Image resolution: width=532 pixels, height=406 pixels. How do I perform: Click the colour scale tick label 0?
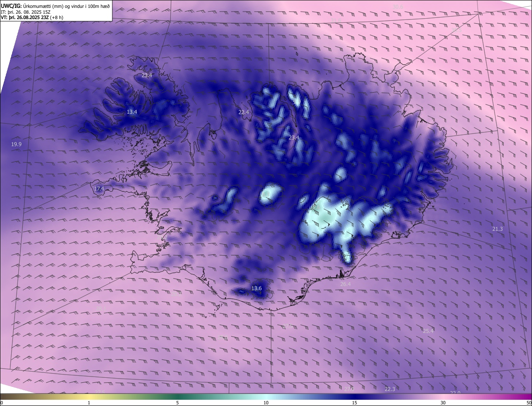[x=2, y=403]
